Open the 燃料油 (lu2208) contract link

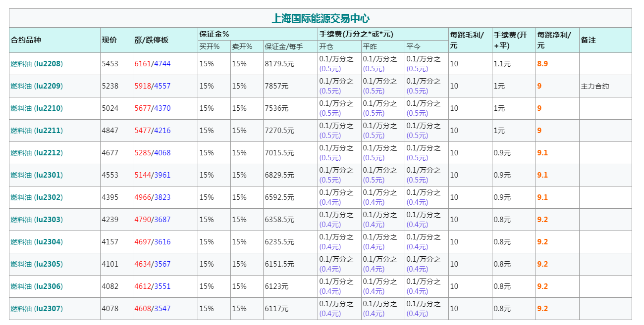[37, 64]
